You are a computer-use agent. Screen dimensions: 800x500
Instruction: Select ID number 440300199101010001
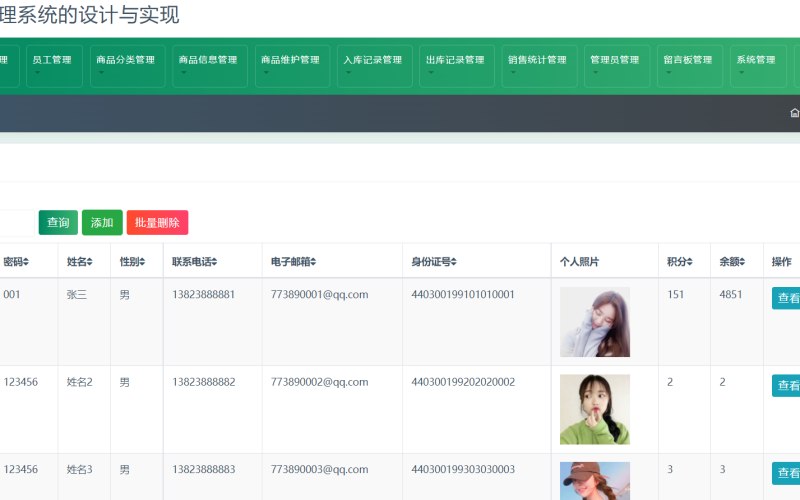(463, 294)
